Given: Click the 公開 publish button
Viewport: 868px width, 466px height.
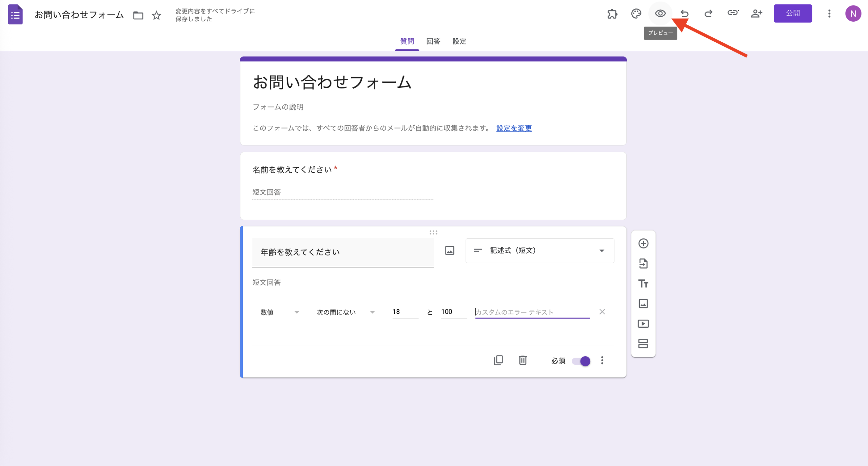Looking at the screenshot, I should 793,14.
